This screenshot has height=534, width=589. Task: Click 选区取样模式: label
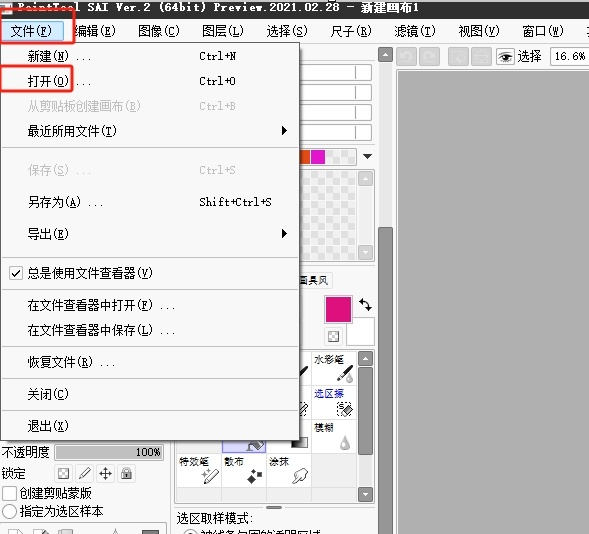(x=215, y=519)
